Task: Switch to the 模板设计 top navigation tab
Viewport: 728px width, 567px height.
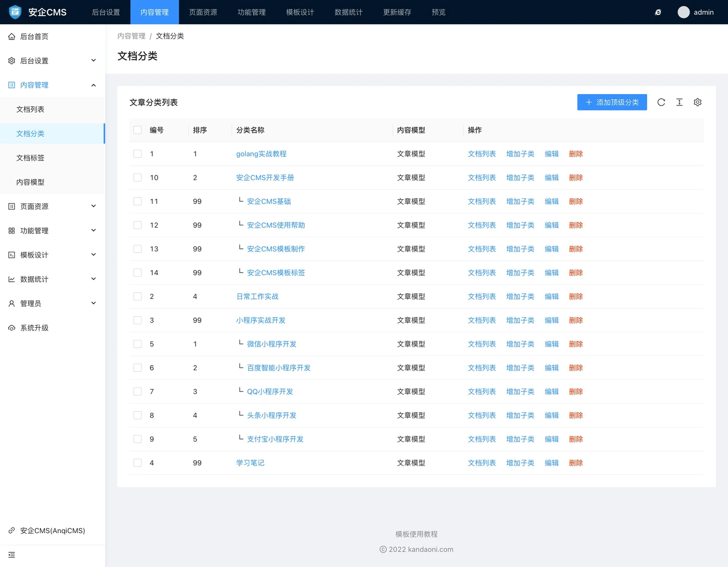Action: (300, 12)
